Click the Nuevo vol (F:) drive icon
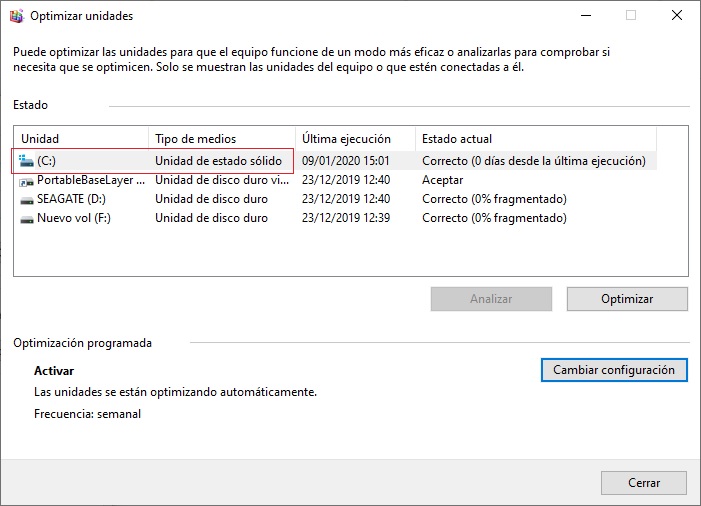This screenshot has width=701, height=506. [26, 218]
